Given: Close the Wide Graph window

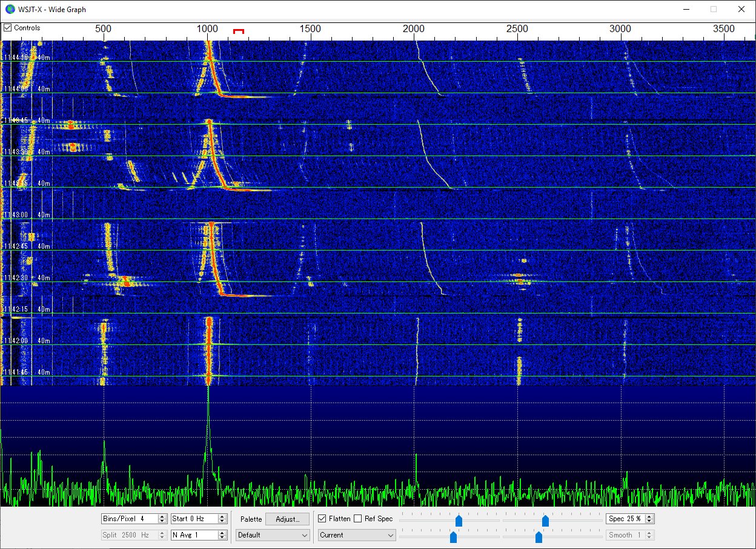Looking at the screenshot, I should (x=741, y=9).
